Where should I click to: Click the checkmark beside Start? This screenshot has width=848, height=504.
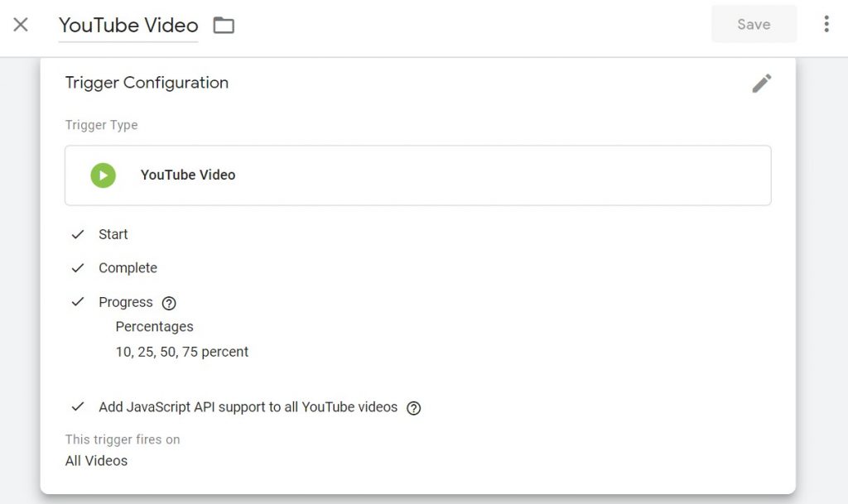tap(79, 234)
